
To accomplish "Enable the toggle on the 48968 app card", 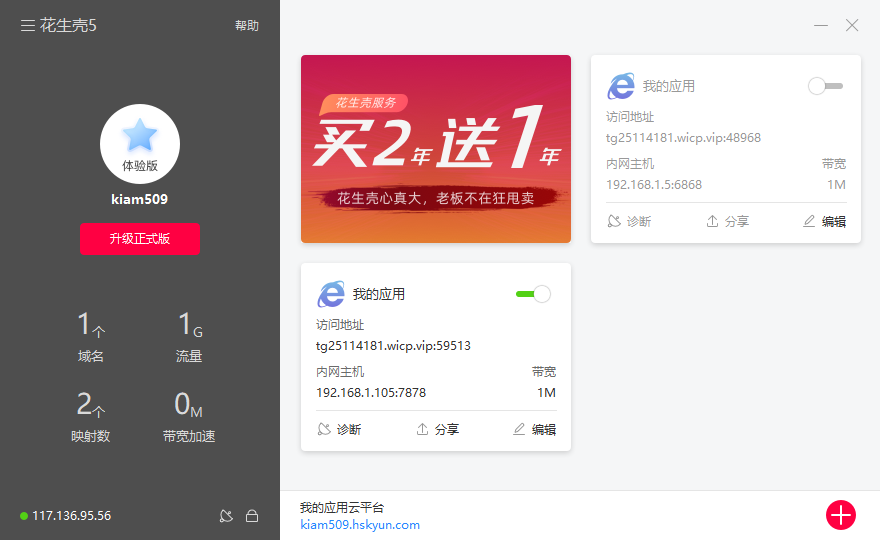I will [825, 86].
